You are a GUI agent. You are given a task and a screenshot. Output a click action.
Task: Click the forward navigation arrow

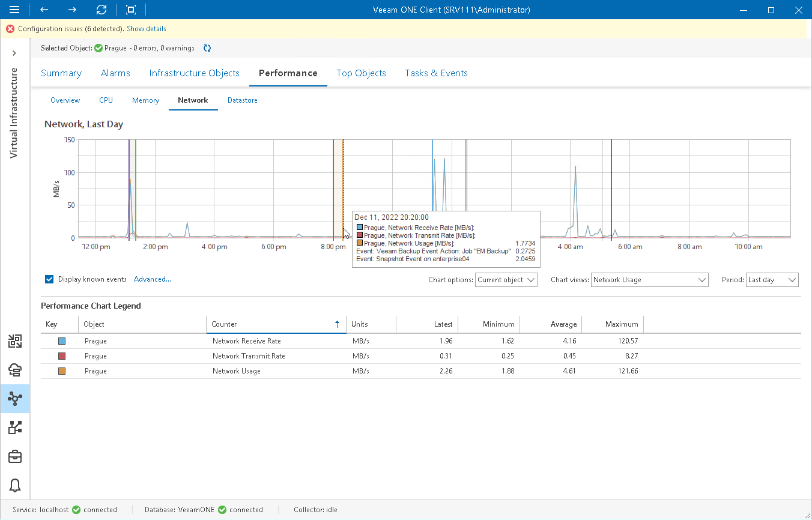[72, 10]
